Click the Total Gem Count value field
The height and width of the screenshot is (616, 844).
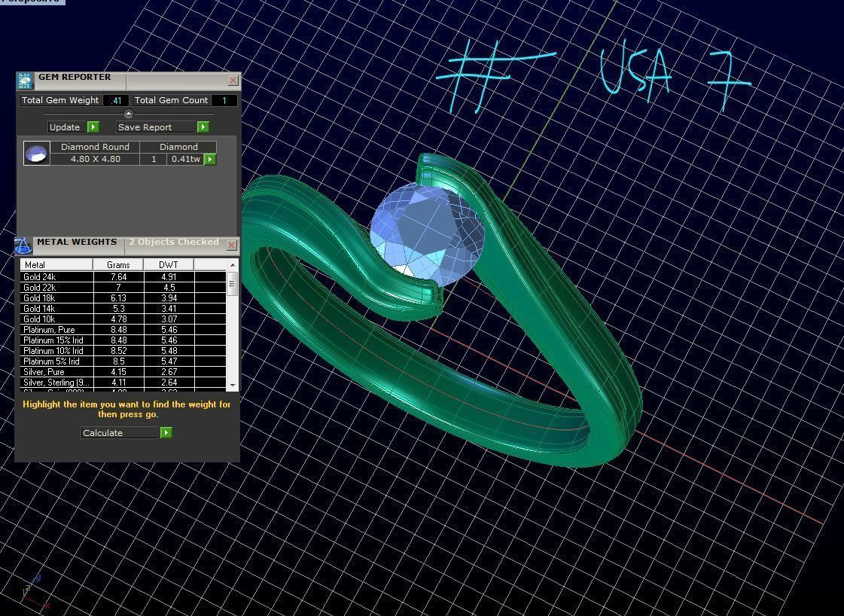point(224,100)
